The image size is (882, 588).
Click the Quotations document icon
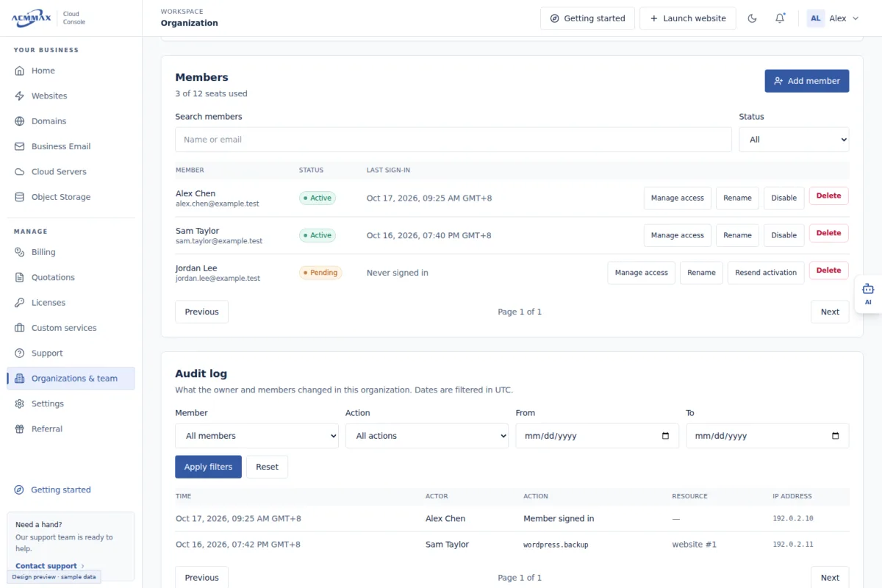(20, 277)
